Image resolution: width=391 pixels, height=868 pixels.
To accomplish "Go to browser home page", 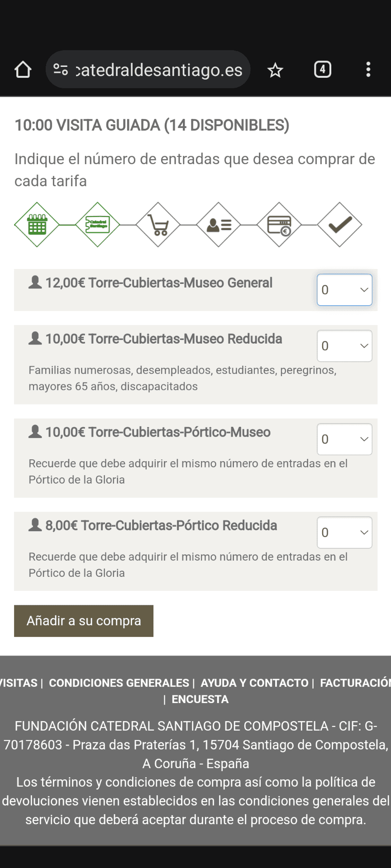I will coord(23,70).
